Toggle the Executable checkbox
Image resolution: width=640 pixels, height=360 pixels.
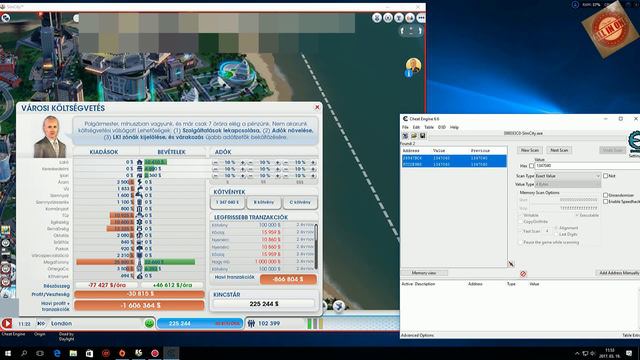pos(577,215)
